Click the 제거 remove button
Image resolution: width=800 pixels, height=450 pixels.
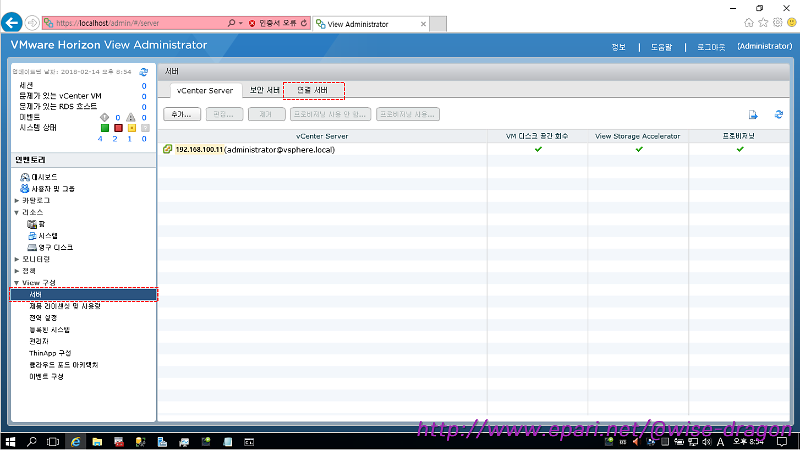coord(266,114)
